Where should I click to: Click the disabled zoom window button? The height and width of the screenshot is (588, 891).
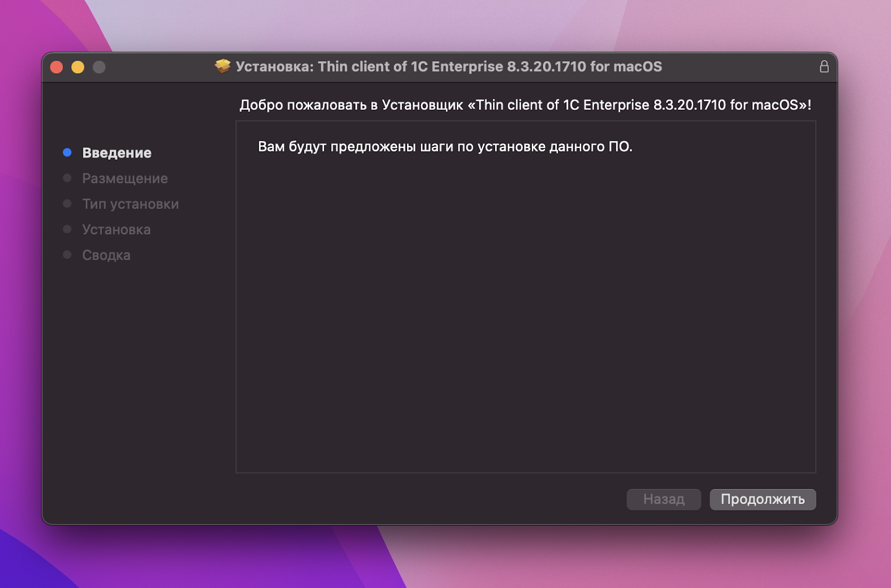pyautogui.click(x=99, y=67)
